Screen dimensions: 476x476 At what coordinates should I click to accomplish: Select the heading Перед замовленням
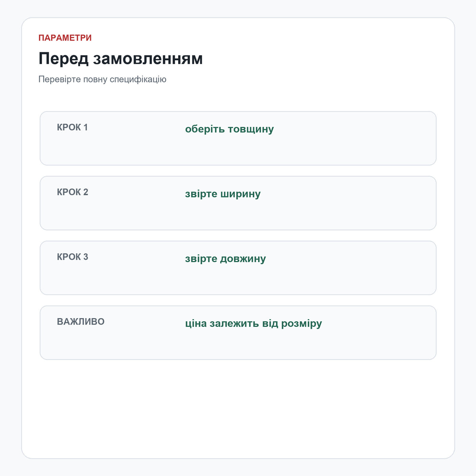point(121,59)
